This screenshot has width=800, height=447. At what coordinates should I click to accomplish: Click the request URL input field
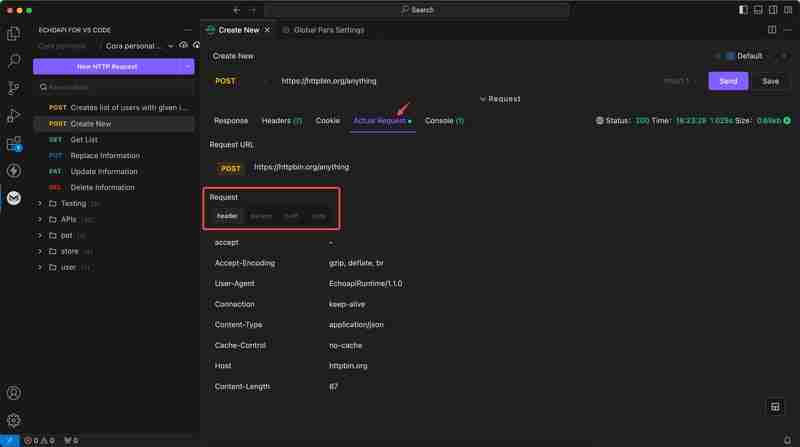[464, 81]
